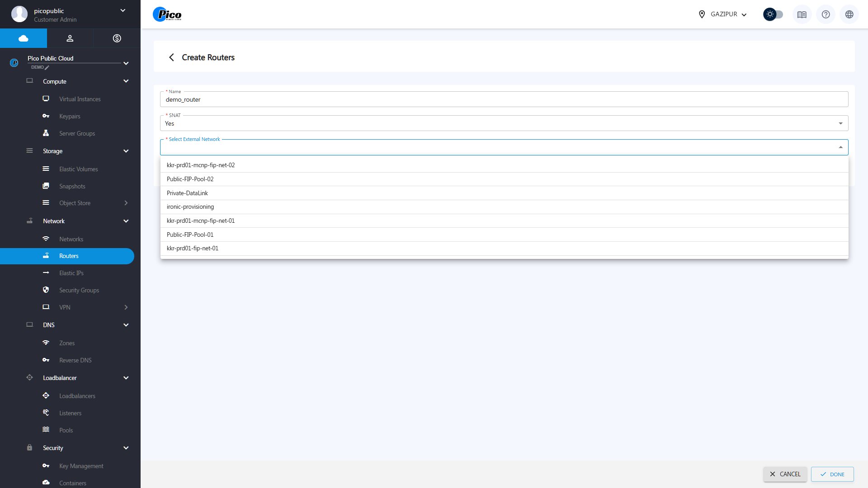Screen dimensions: 868x488
Task: Choose the Private-DataLink network option
Action: 187,193
